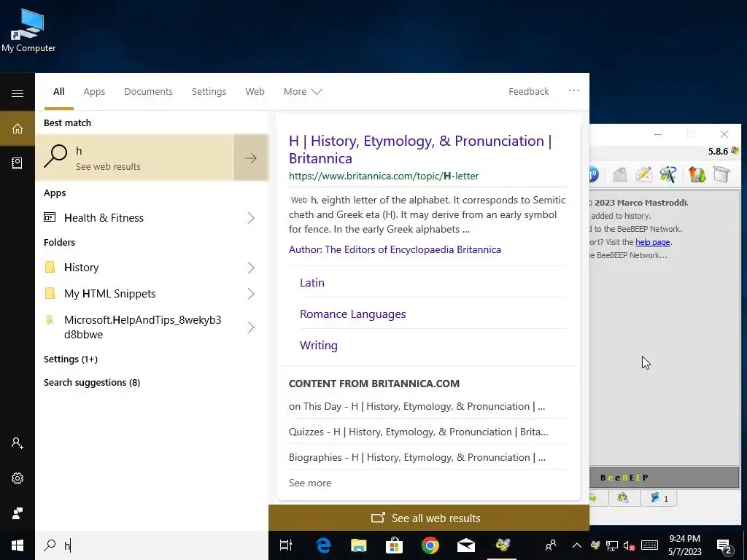The image size is (747, 560).
Task: Select My Computer desktop icon
Action: (28, 31)
